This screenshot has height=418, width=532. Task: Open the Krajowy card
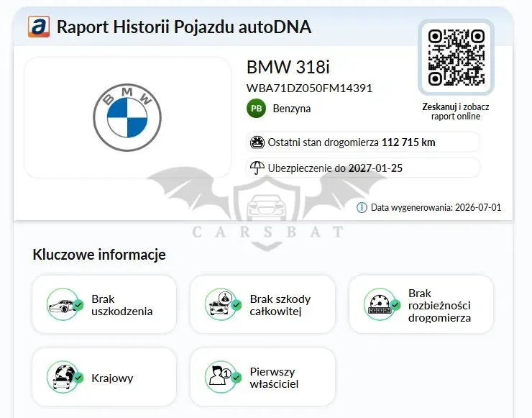tap(104, 377)
